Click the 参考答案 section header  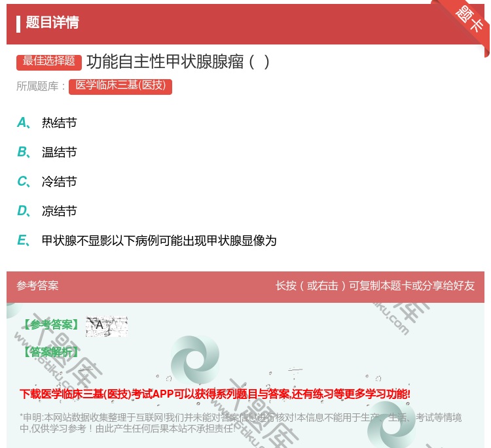tap(37, 286)
